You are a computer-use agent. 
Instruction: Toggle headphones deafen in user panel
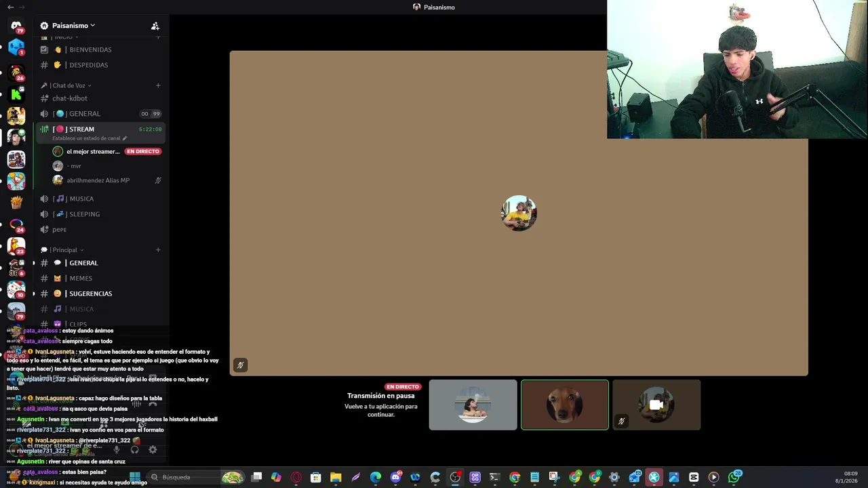click(135, 449)
